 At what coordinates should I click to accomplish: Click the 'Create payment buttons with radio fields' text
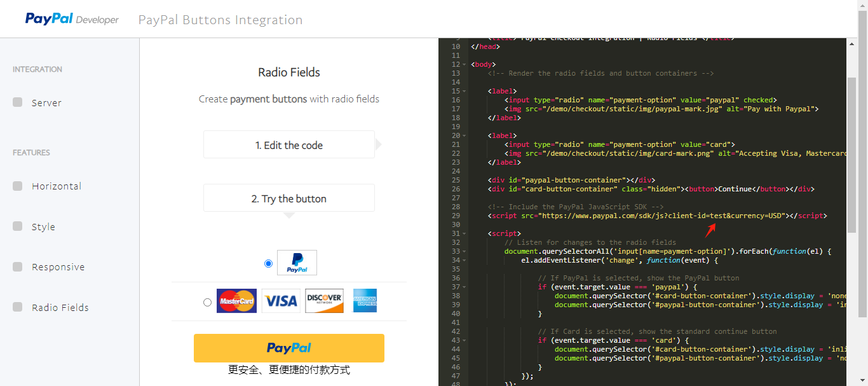(x=289, y=99)
